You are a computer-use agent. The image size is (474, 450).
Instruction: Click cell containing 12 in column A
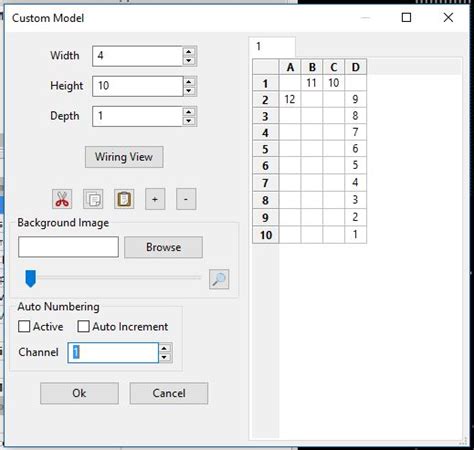pyautogui.click(x=290, y=99)
